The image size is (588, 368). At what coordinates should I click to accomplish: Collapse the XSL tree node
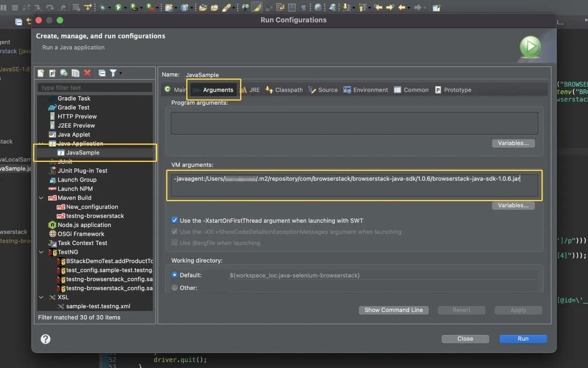click(41, 297)
